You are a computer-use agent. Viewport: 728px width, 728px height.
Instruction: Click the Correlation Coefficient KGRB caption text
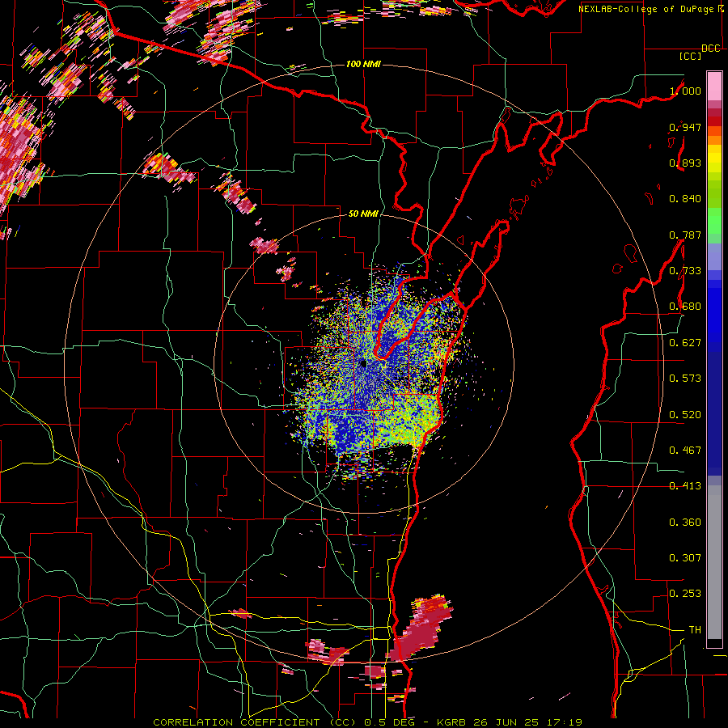coord(368,722)
